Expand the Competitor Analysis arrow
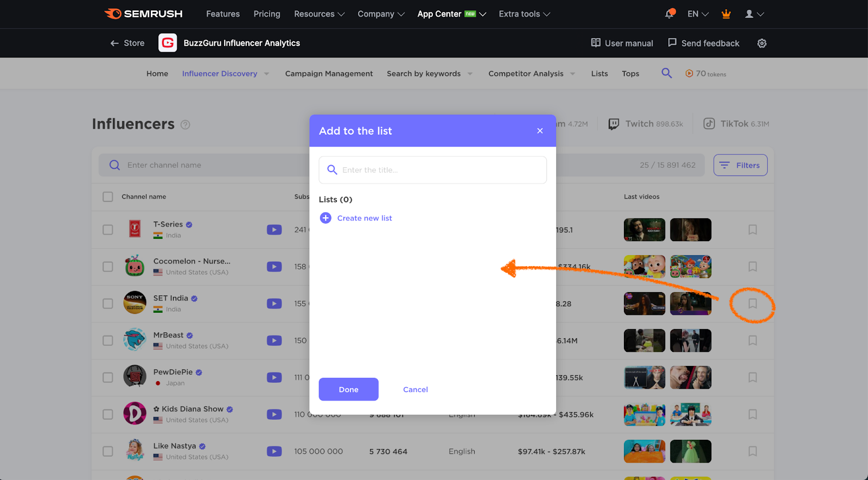Viewport: 868px width, 480px height. tap(572, 74)
